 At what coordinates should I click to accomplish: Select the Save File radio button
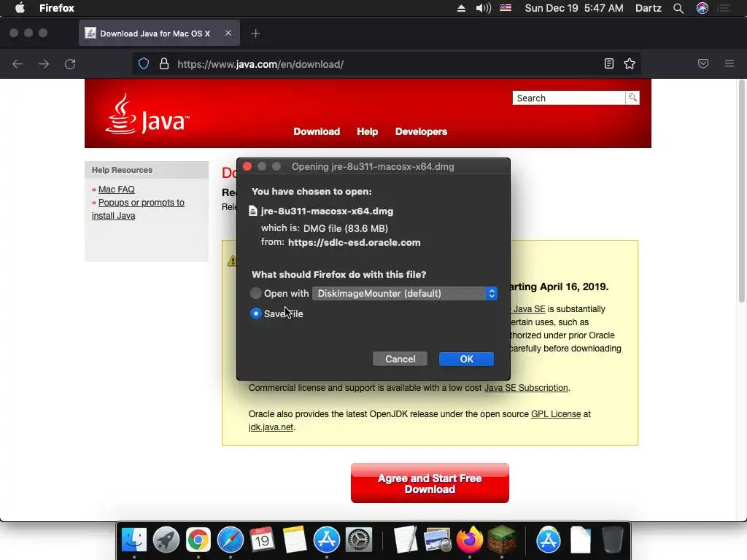click(x=256, y=314)
